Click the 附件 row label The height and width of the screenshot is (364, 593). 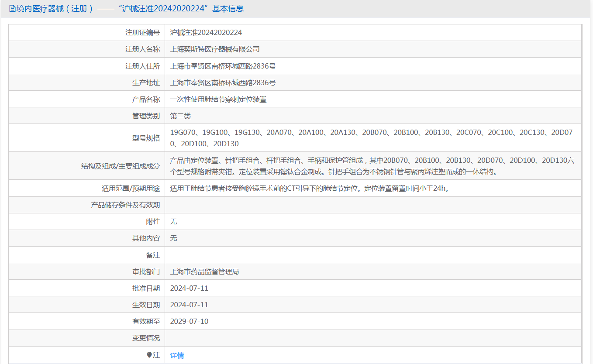pyautogui.click(x=153, y=221)
